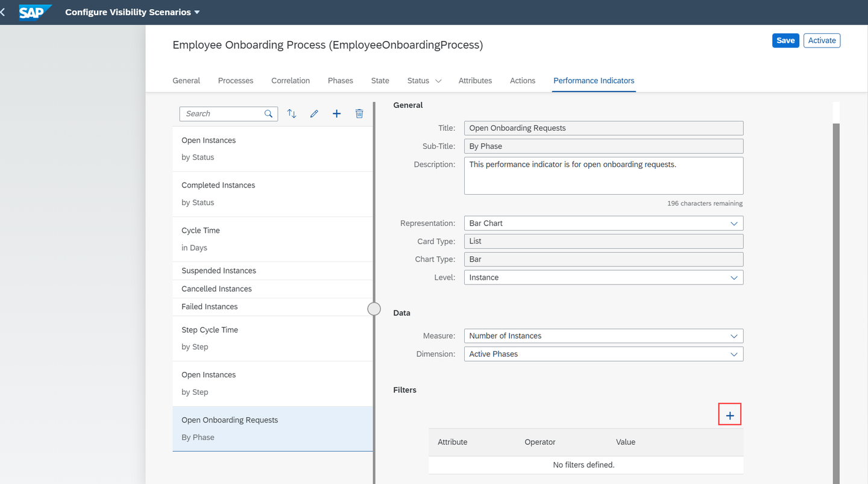
Task: Expand the Status tab dropdown arrow
Action: pyautogui.click(x=438, y=81)
